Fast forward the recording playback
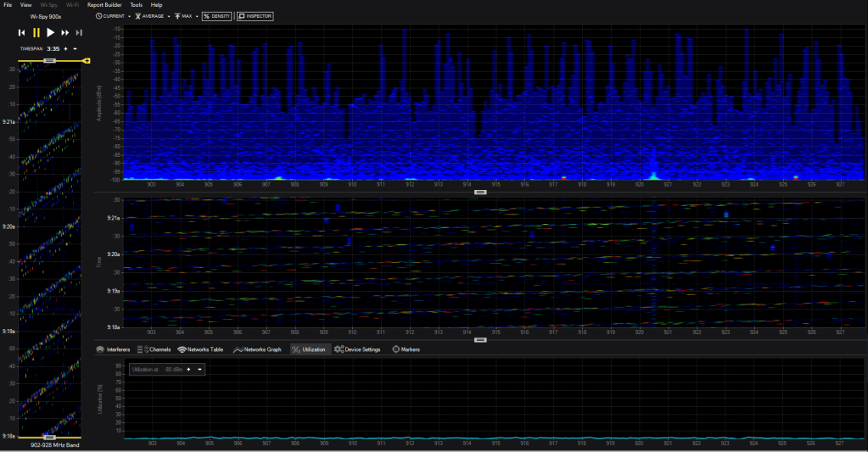Screen dimensions: 868x452 [65, 32]
